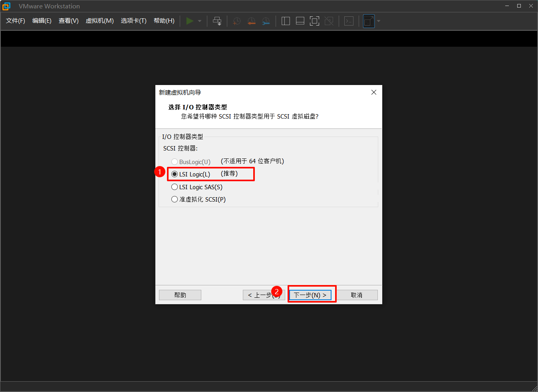Click the 取消 button to cancel wizard
538x392 pixels.
click(x=357, y=295)
